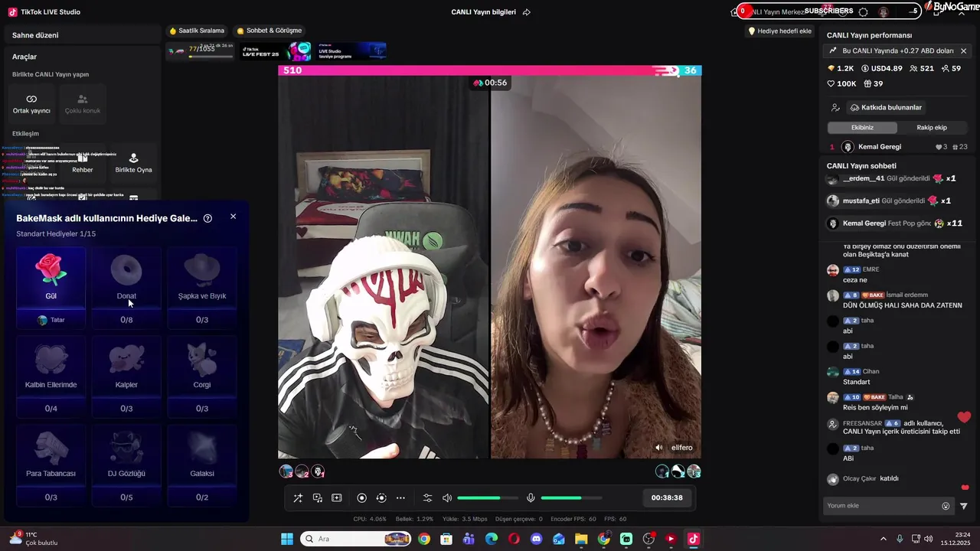Image resolution: width=980 pixels, height=551 pixels.
Task: Click viewer analytics icon beside Katkıda bulunanlar
Action: tap(835, 108)
